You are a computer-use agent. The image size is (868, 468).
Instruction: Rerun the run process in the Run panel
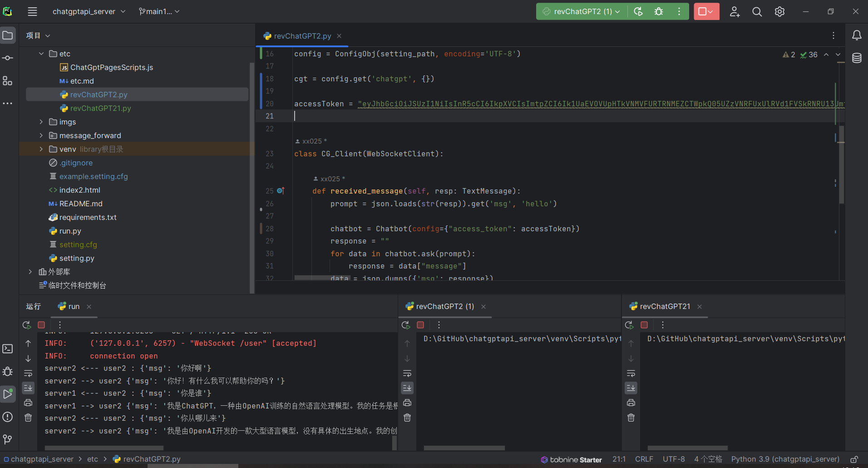(x=27, y=325)
